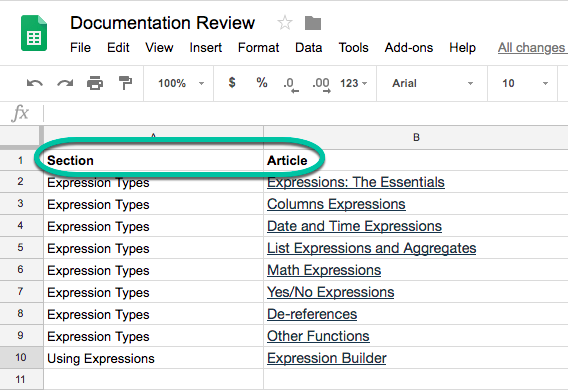Select the paint format roller icon
Screen dimensions: 568x390
[125, 83]
